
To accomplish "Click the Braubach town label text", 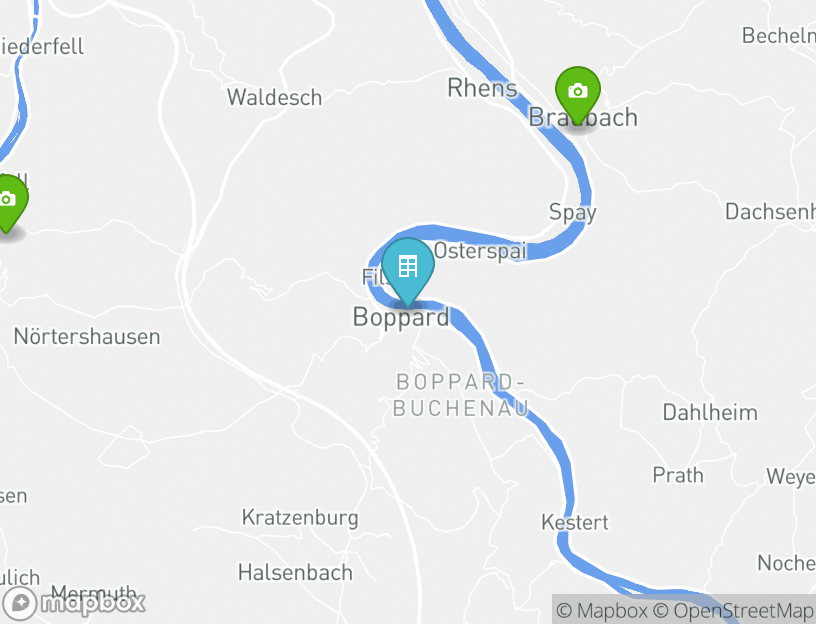I will (x=583, y=117).
